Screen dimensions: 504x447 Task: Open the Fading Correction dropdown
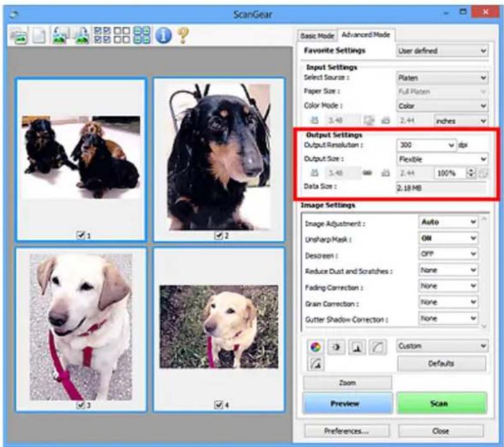[448, 286]
